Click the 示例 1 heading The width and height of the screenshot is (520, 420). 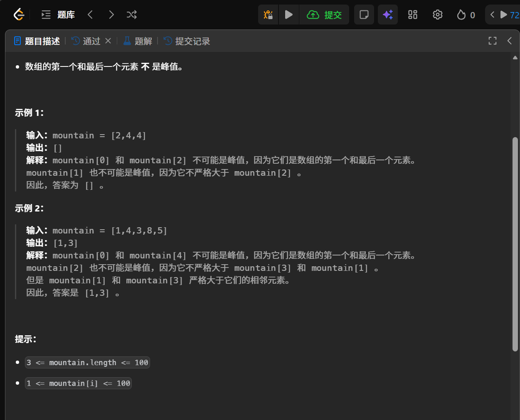click(30, 113)
